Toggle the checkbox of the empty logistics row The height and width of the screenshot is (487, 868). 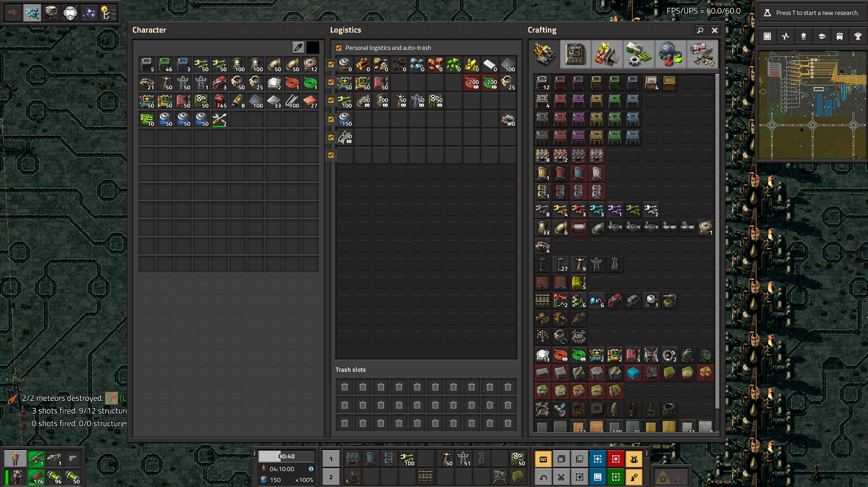point(332,155)
